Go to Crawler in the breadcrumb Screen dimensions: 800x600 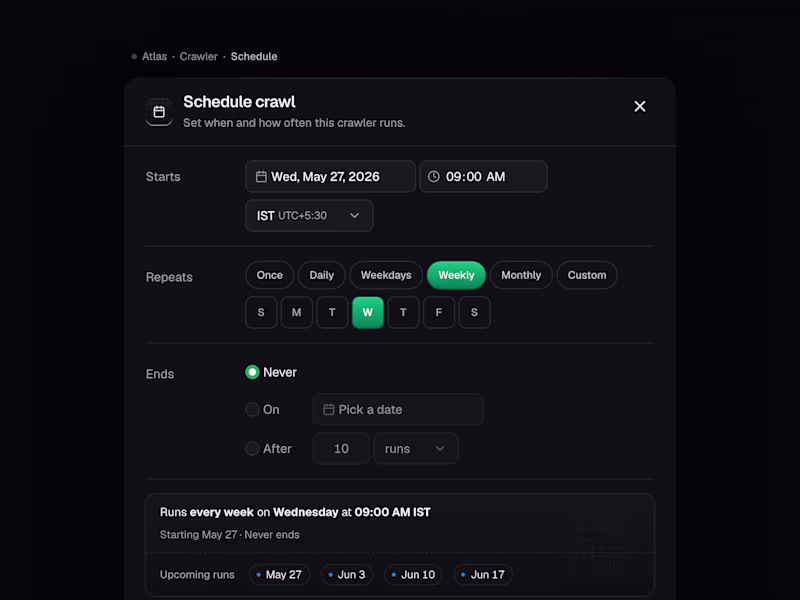coord(198,57)
